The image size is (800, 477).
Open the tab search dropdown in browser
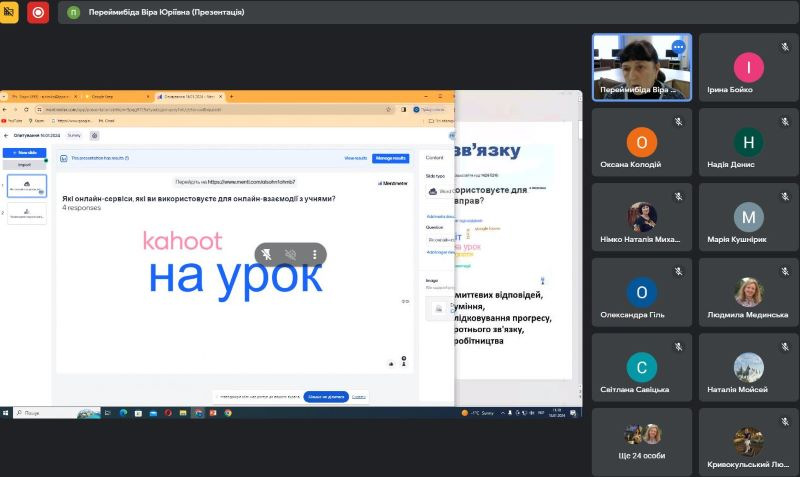click(4, 96)
